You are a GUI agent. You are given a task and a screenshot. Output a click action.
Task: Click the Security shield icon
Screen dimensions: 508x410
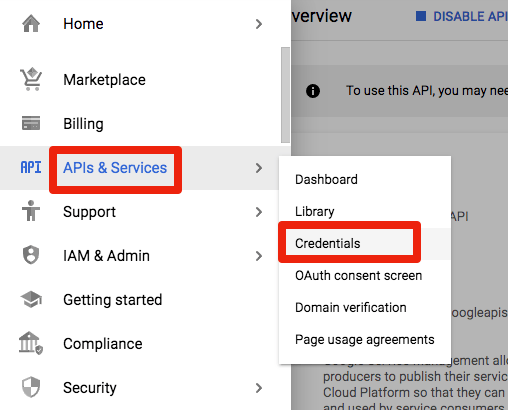31,387
